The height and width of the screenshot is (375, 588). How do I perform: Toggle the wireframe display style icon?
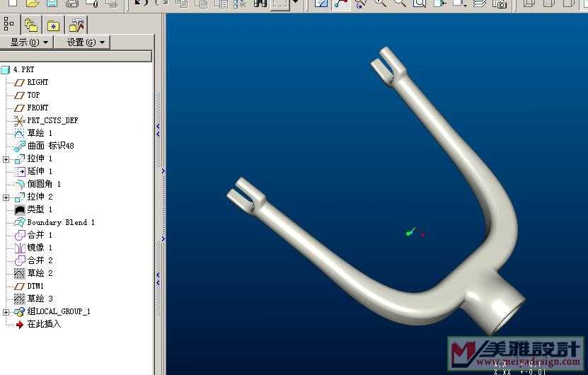528,4
